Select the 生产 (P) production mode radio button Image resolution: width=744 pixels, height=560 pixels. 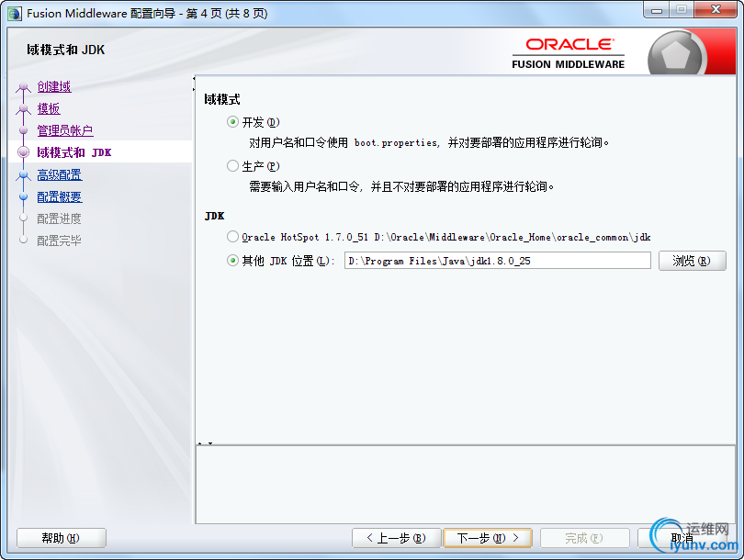point(232,166)
